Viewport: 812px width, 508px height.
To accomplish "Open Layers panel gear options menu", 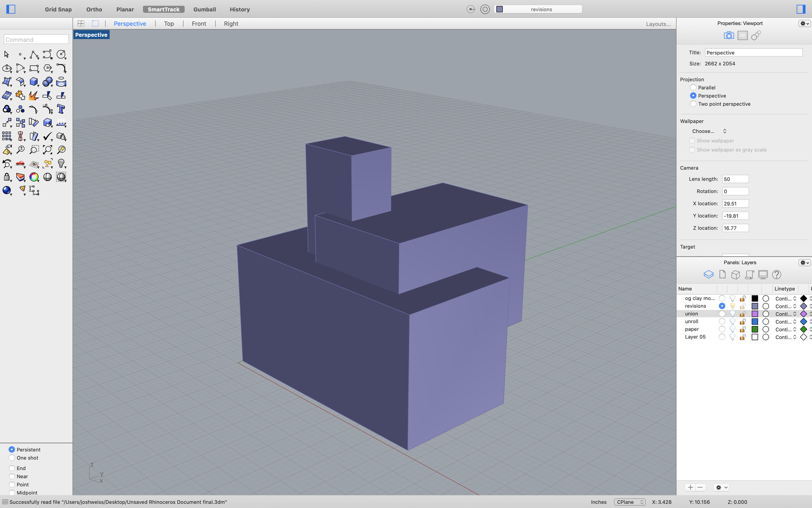I will click(804, 262).
